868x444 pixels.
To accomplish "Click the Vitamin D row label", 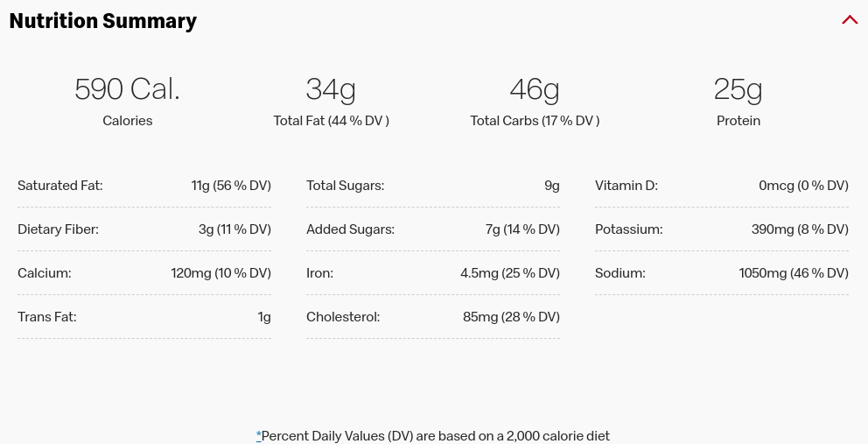I will coord(626,185).
